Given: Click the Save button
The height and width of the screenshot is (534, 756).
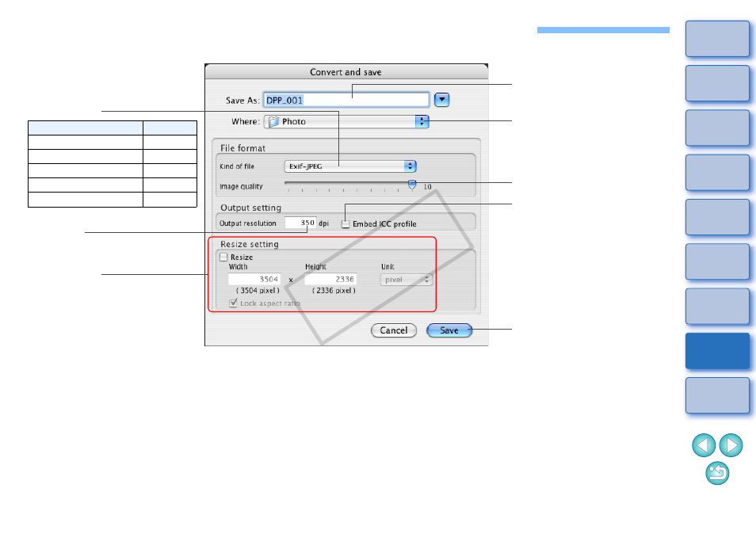Looking at the screenshot, I should [449, 330].
